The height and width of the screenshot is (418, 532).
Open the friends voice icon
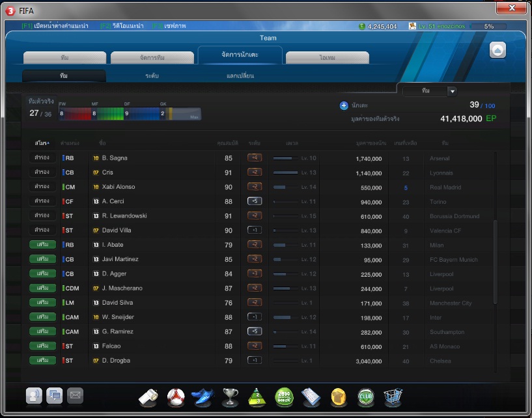(x=34, y=396)
